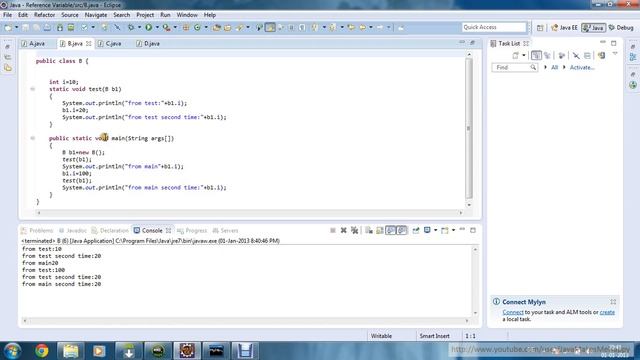Click Collapse All task list icon
The width and height of the screenshot is (640, 360).
click(x=587, y=56)
